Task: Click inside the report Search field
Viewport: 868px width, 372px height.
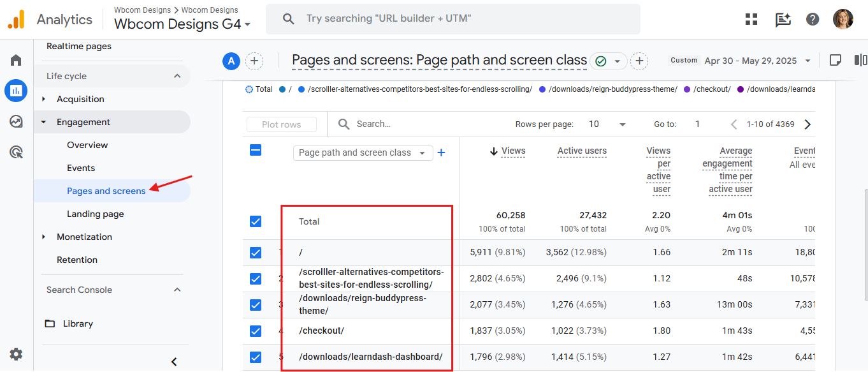Action: (382, 123)
